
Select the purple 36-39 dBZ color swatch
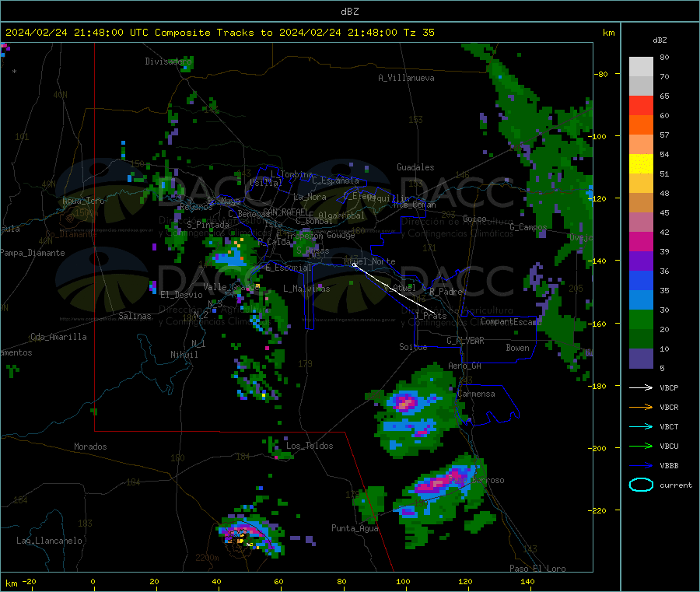641,261
